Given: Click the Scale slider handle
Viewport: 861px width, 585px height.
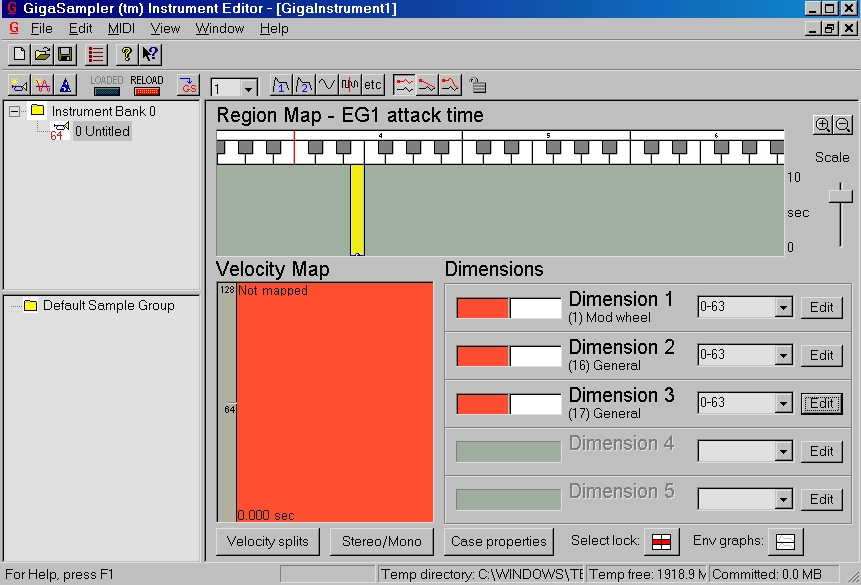Looking at the screenshot, I should tap(840, 196).
